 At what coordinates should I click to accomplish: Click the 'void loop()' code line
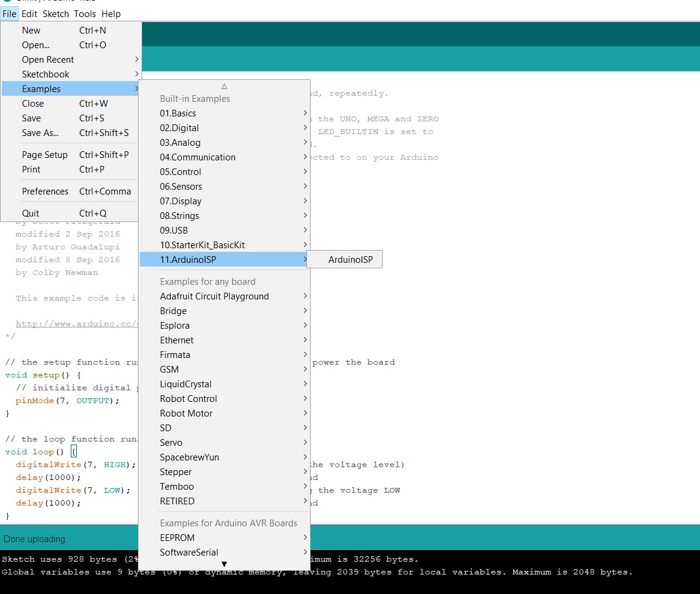(41, 452)
